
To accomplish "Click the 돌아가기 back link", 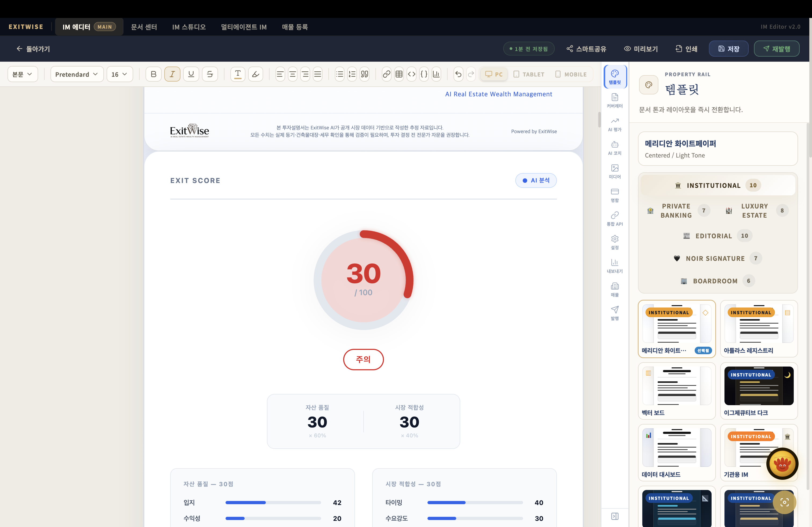I will (x=33, y=49).
